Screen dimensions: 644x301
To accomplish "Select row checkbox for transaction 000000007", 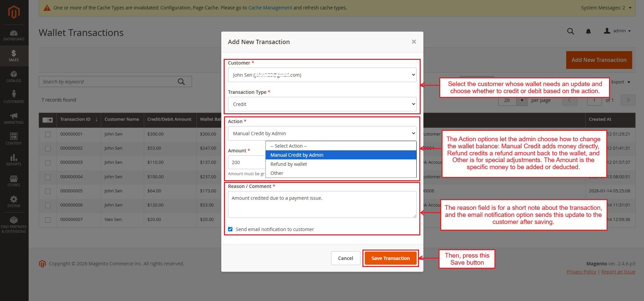I will (48, 220).
